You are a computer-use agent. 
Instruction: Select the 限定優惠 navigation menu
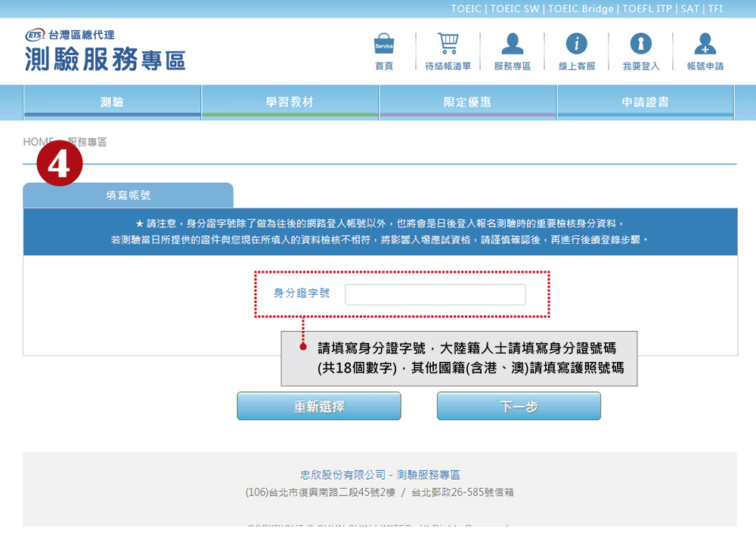click(468, 103)
